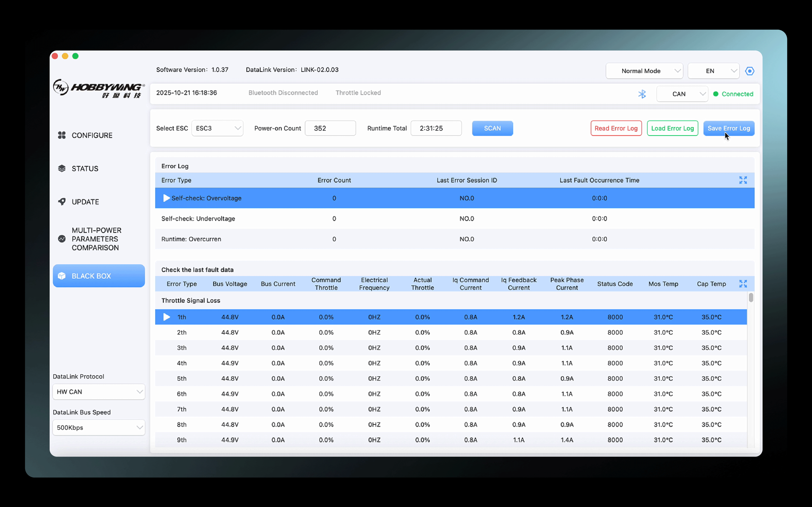Click the fault data table scrollbar

751,297
